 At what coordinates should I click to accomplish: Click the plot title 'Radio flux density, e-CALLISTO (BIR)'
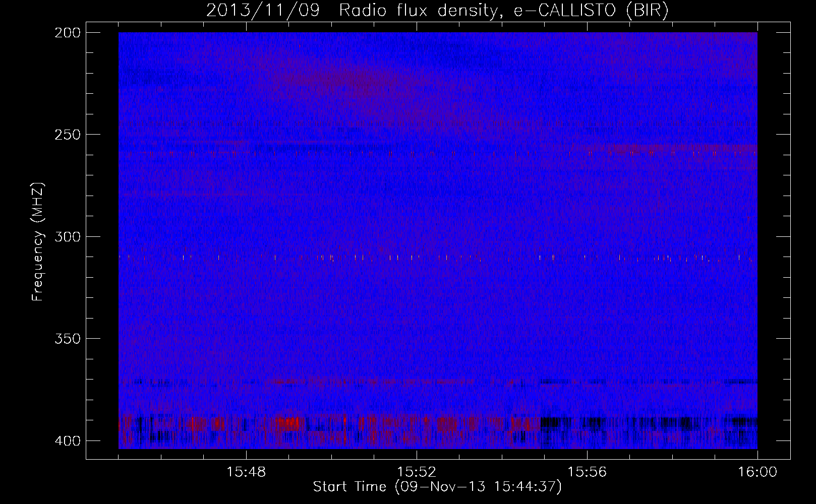click(503, 11)
